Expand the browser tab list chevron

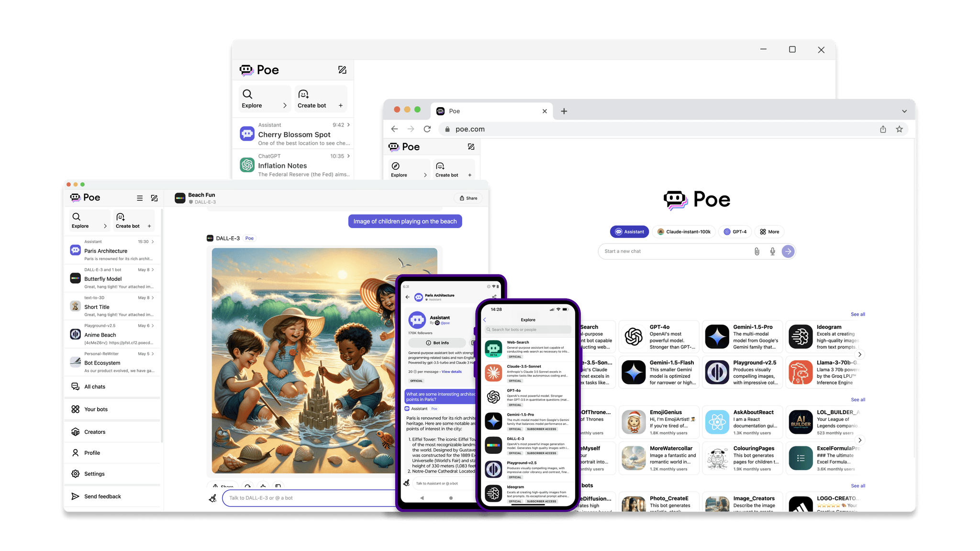(x=904, y=111)
